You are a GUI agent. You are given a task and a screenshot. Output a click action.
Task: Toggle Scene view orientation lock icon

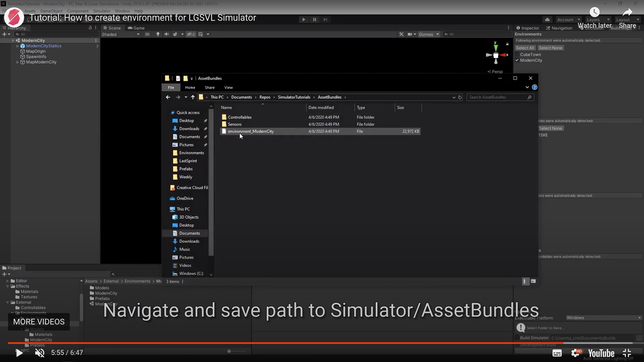pyautogui.click(x=507, y=44)
